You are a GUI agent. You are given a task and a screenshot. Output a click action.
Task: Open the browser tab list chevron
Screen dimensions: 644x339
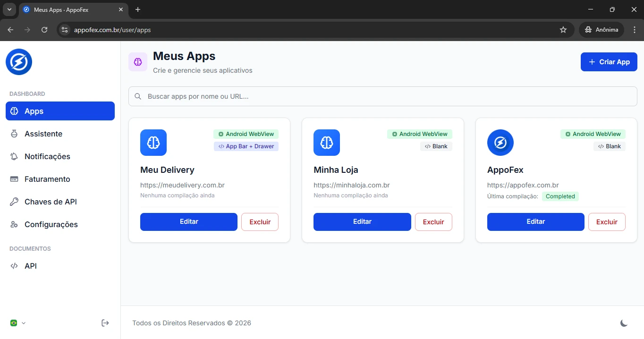pyautogui.click(x=9, y=9)
